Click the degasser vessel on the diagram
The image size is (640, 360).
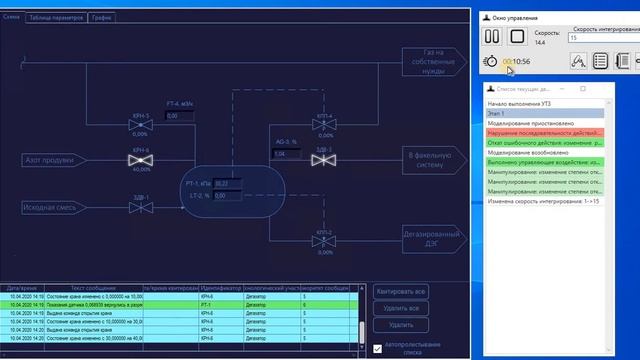pyautogui.click(x=232, y=191)
